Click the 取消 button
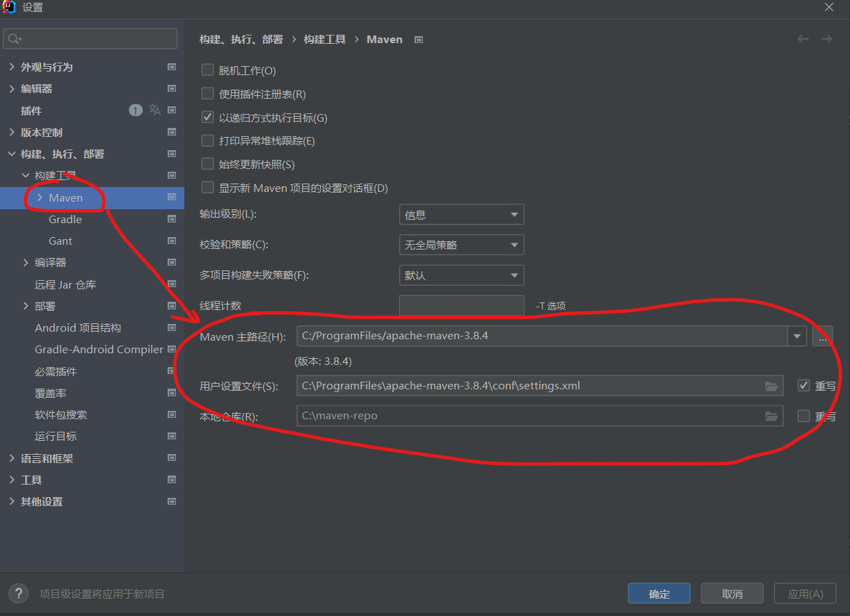Viewport: 850px width, 616px height. (x=732, y=594)
